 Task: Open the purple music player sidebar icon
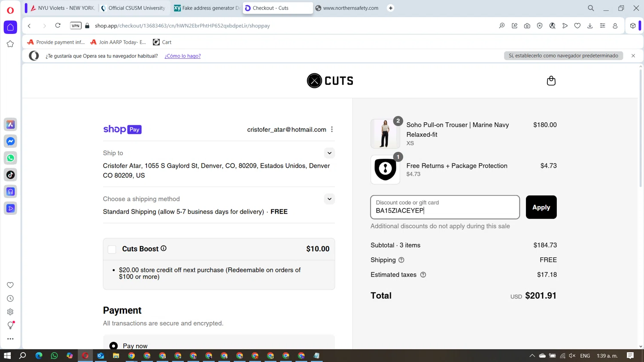(10, 191)
